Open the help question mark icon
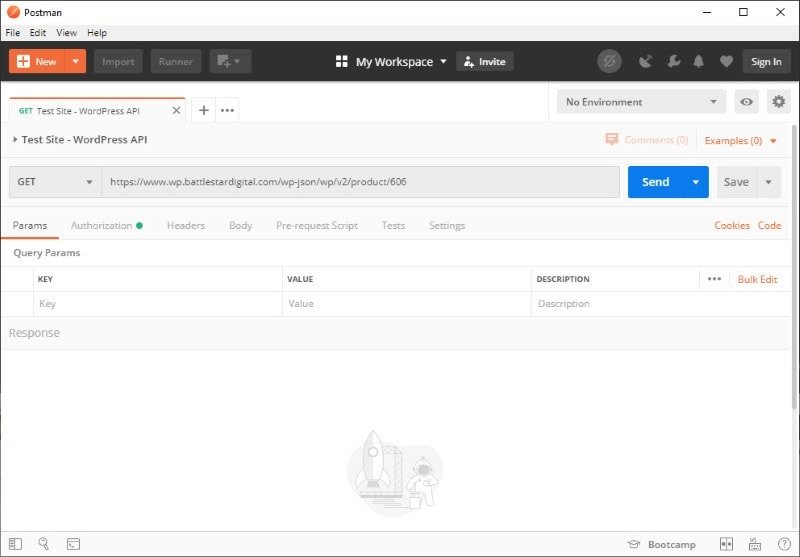The image size is (800, 557). [784, 544]
